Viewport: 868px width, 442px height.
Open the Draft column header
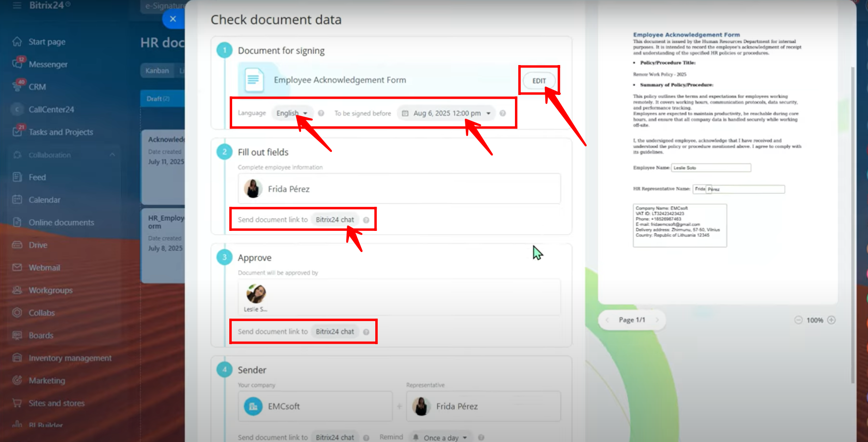pyautogui.click(x=163, y=98)
